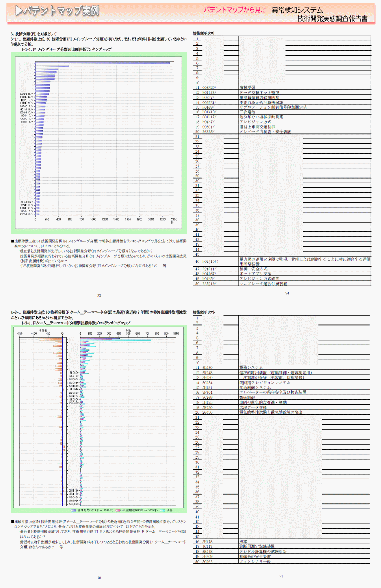Click the white arrow icon beside パテントマップ実例
This screenshot has height=588, width=381.
19,11
